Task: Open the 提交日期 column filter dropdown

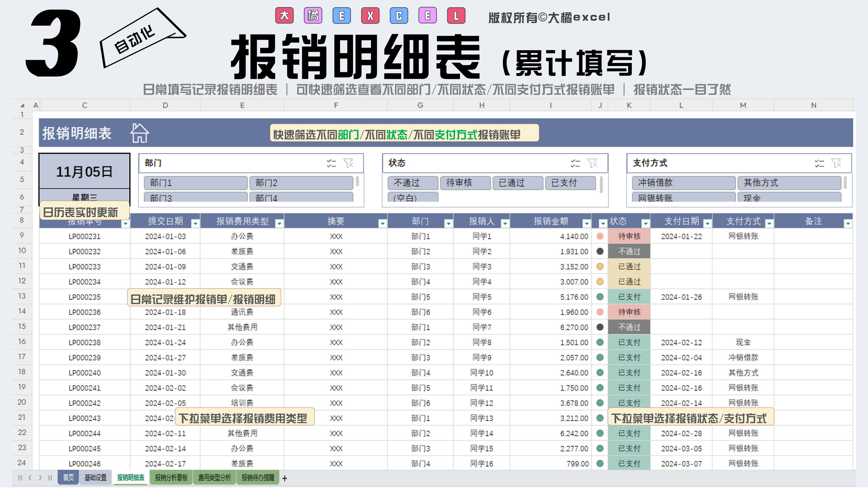Action: [x=195, y=223]
